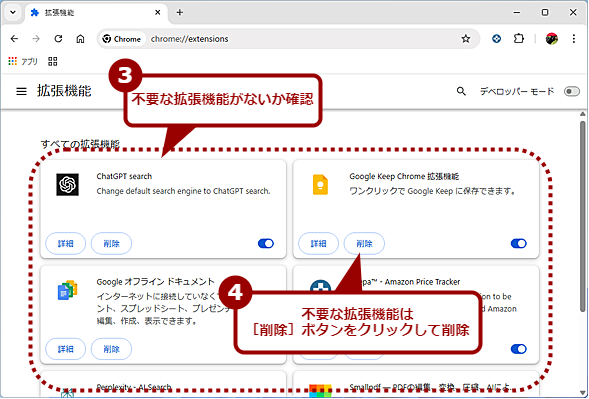589x399 pixels.
Task: Remove Google Keep with 削除
Action: pyautogui.click(x=364, y=243)
